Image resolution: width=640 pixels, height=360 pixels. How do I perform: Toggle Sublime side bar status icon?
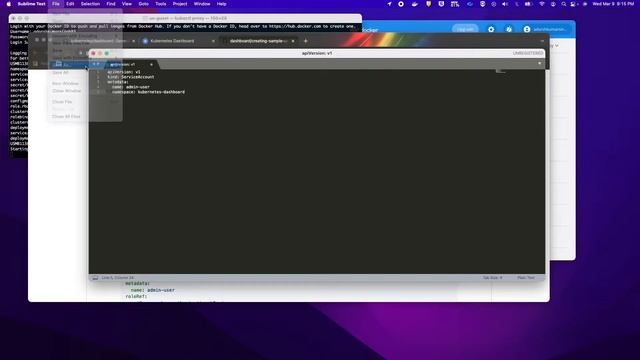[x=95, y=278]
